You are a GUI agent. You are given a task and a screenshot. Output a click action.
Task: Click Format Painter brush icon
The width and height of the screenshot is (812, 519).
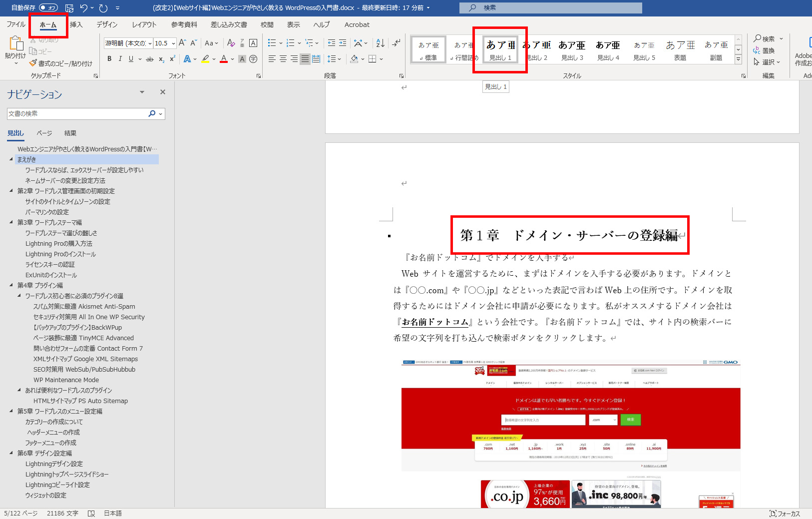click(33, 63)
